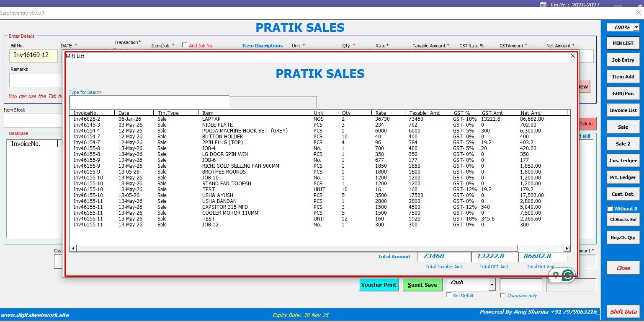Export with Cl.Stocks Exl button
This screenshot has width=644, height=322.
point(623,219)
